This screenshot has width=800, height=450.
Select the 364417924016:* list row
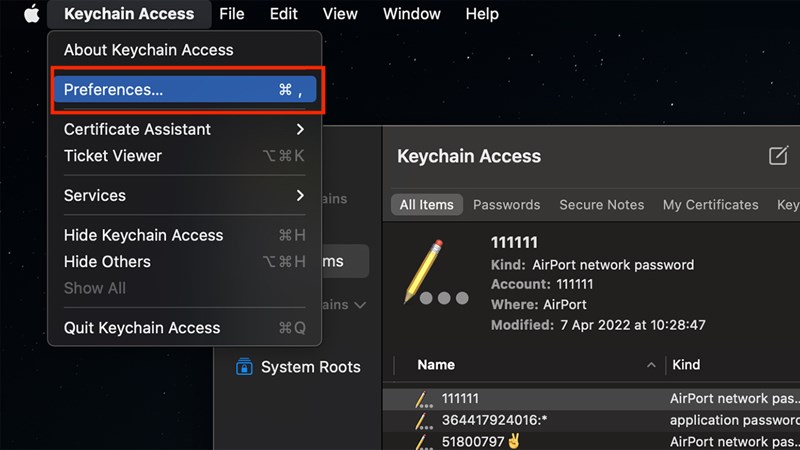click(x=591, y=420)
